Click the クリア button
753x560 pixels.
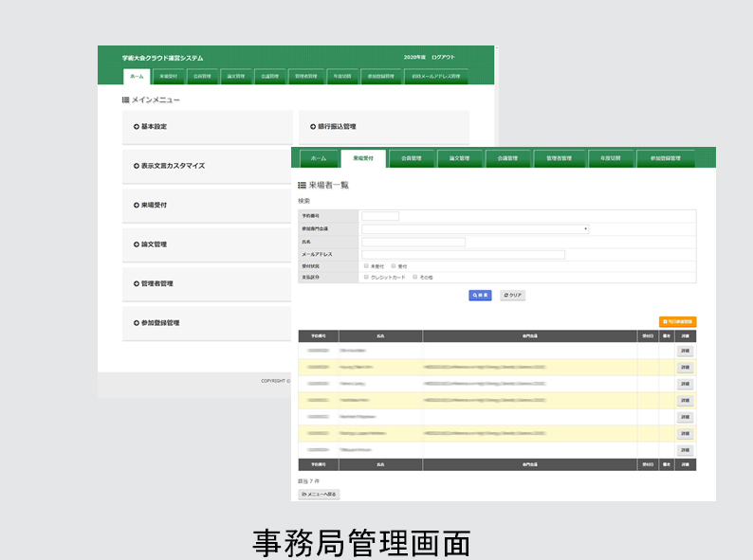click(x=512, y=295)
